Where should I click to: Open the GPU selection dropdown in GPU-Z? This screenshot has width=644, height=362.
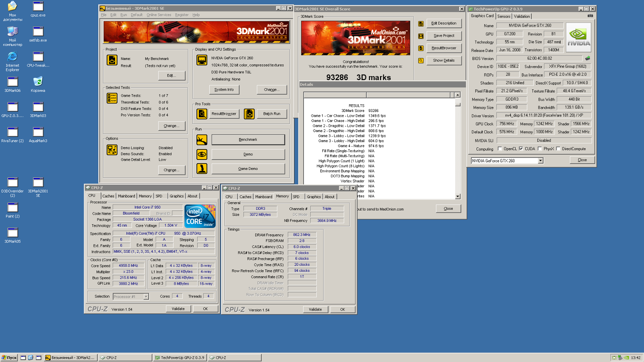coord(541,161)
